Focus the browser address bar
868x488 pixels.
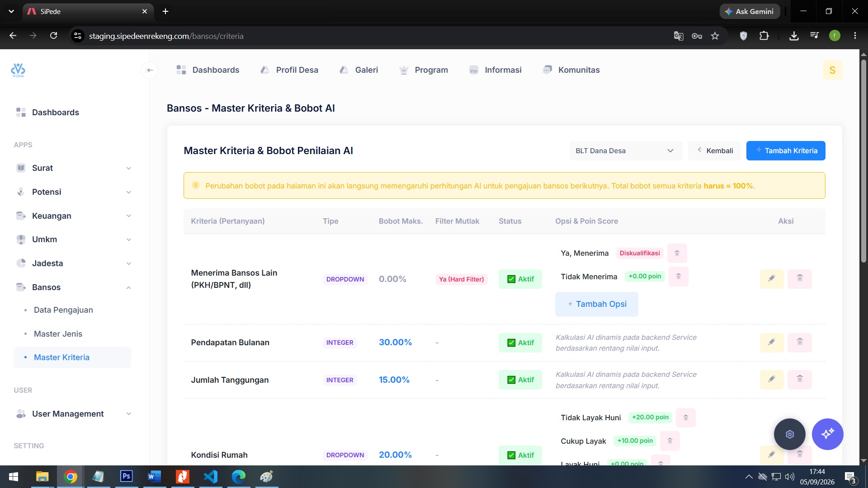click(371, 36)
